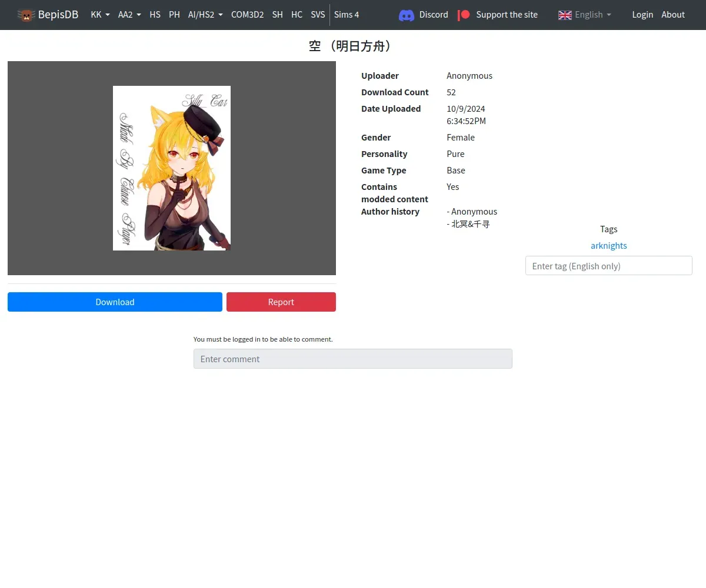Click the uploader value Anonymous
The height and width of the screenshot is (588, 706).
click(469, 76)
